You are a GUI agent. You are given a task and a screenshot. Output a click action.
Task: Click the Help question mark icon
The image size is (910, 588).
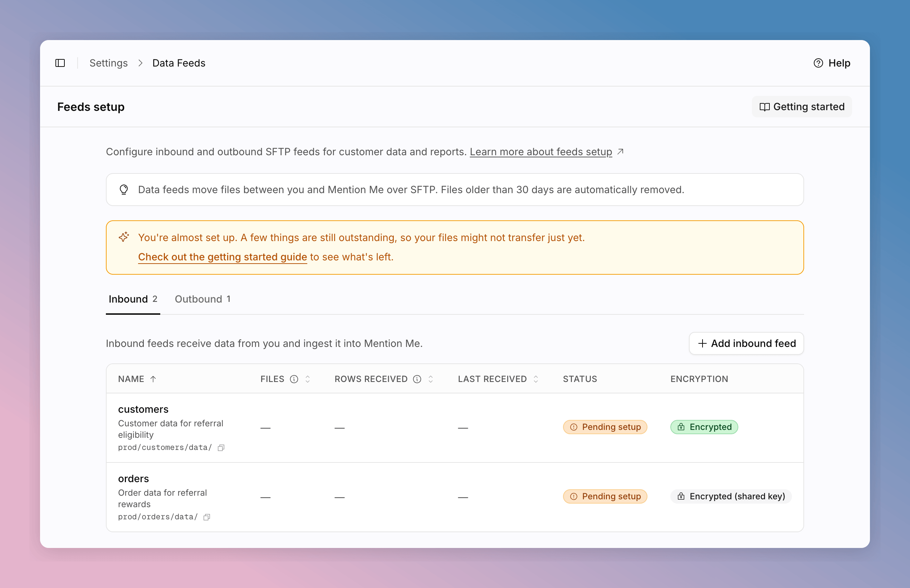[x=818, y=63]
